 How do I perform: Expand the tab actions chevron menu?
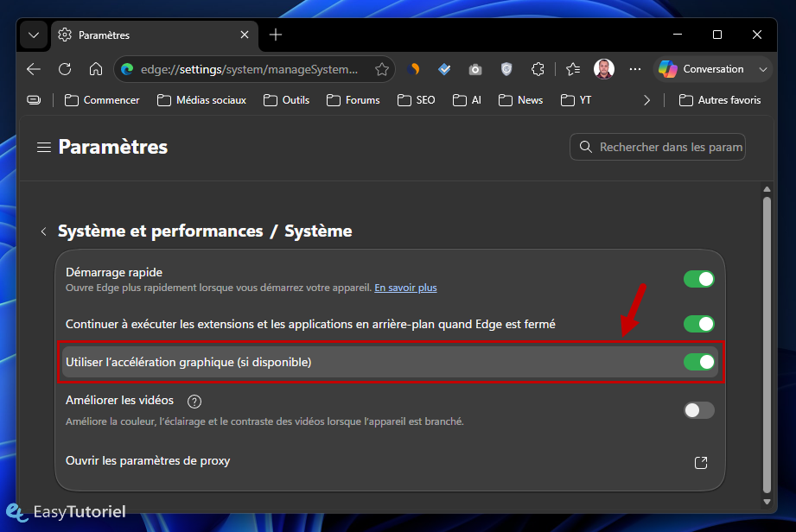(x=34, y=35)
